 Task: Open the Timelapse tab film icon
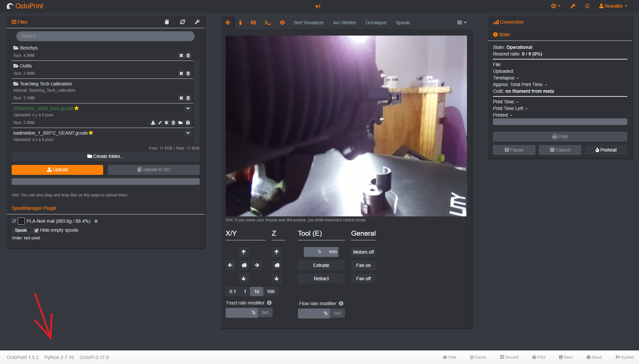pyautogui.click(x=253, y=23)
